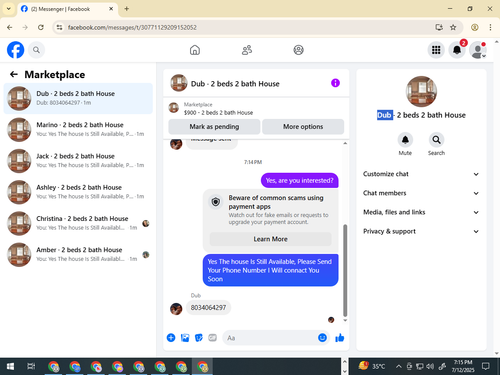Expand Customize chat section
The width and height of the screenshot is (500, 375).
[421, 174]
